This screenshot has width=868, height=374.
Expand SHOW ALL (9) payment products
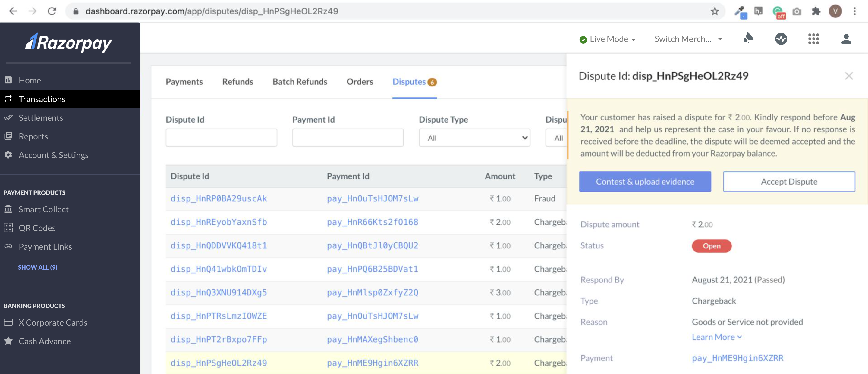click(37, 267)
